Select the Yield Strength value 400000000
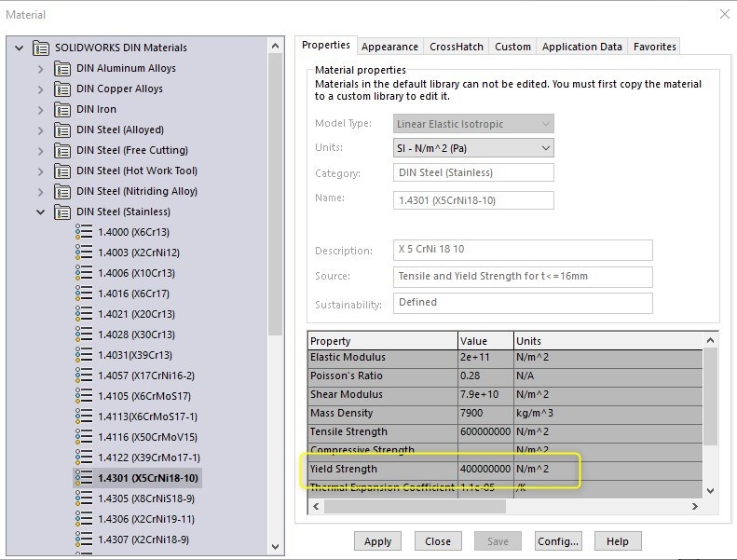Image resolution: width=737 pixels, height=560 pixels. click(485, 469)
